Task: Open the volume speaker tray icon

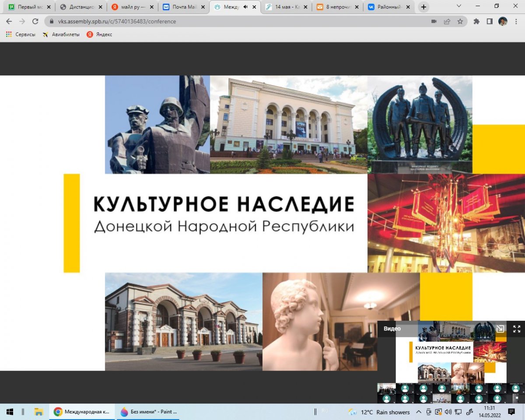Action: [x=448, y=412]
